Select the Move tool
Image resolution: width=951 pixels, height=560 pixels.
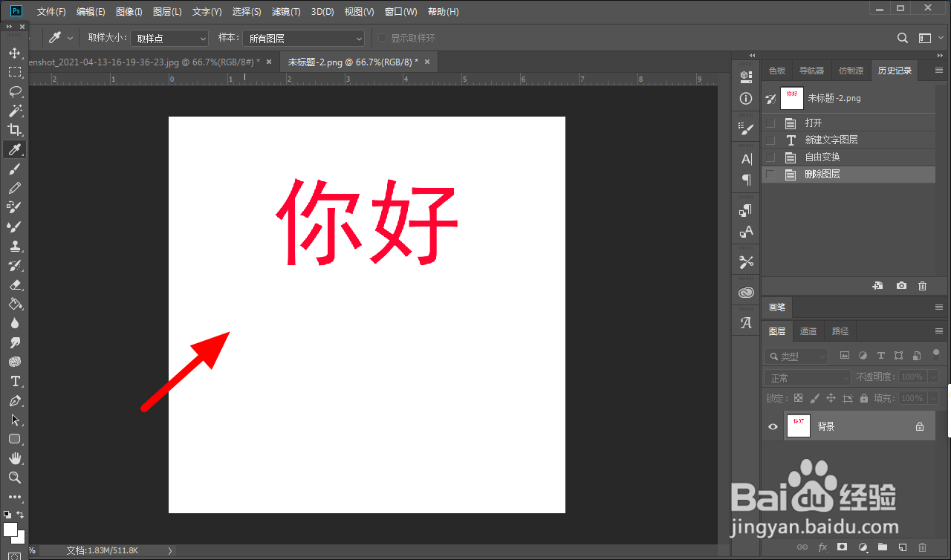pyautogui.click(x=15, y=53)
